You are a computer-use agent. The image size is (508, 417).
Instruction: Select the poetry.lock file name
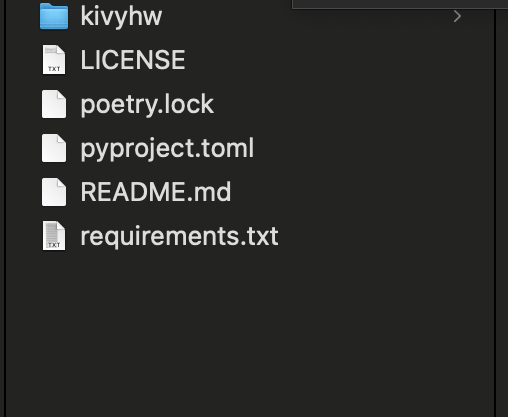point(147,105)
